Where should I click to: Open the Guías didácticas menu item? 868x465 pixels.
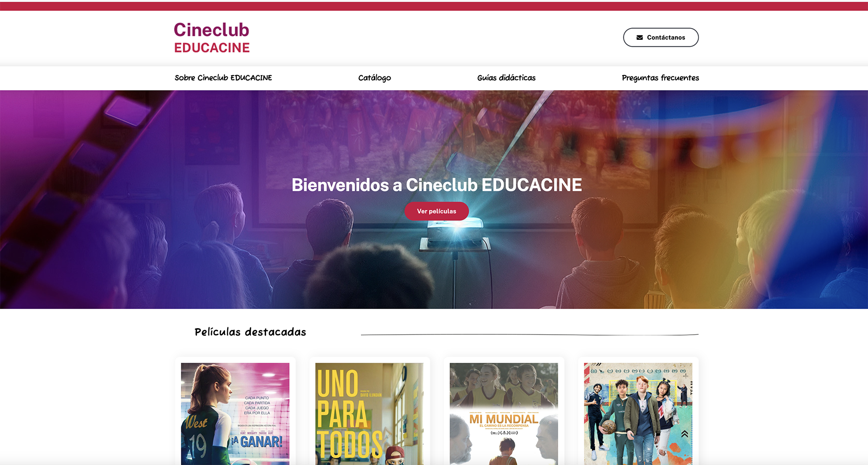click(x=506, y=78)
